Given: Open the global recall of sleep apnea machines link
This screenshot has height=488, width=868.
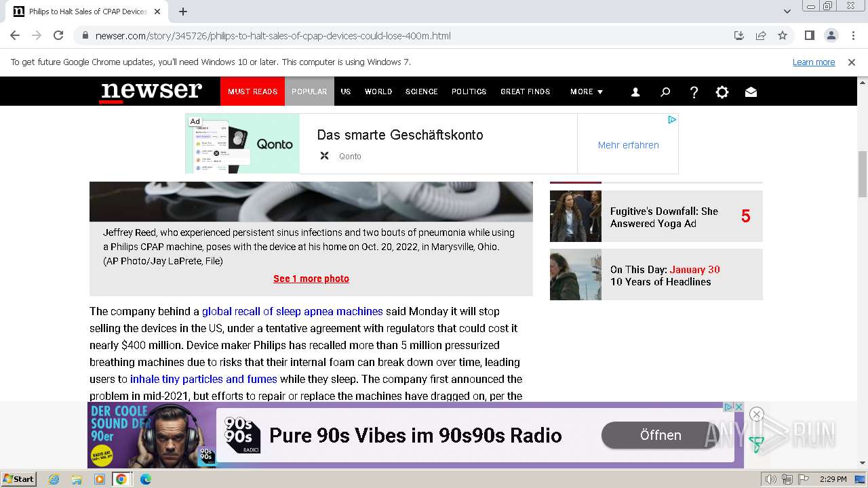Looking at the screenshot, I should click(x=292, y=312).
